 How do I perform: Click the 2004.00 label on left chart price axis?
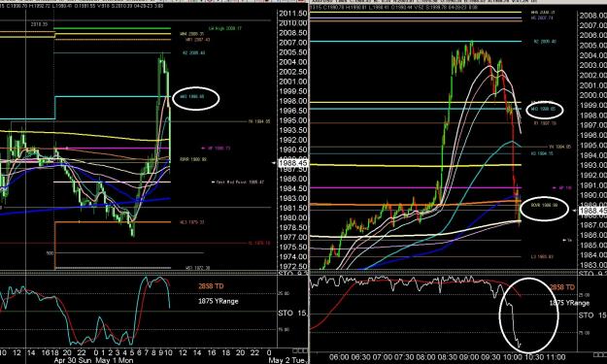(293, 62)
